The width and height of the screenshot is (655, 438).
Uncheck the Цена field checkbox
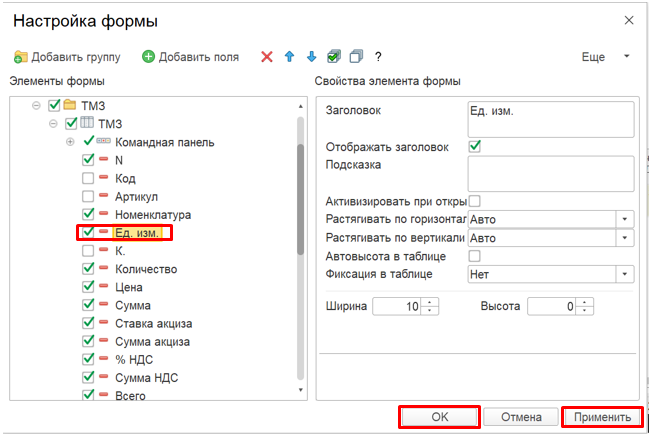click(x=88, y=286)
